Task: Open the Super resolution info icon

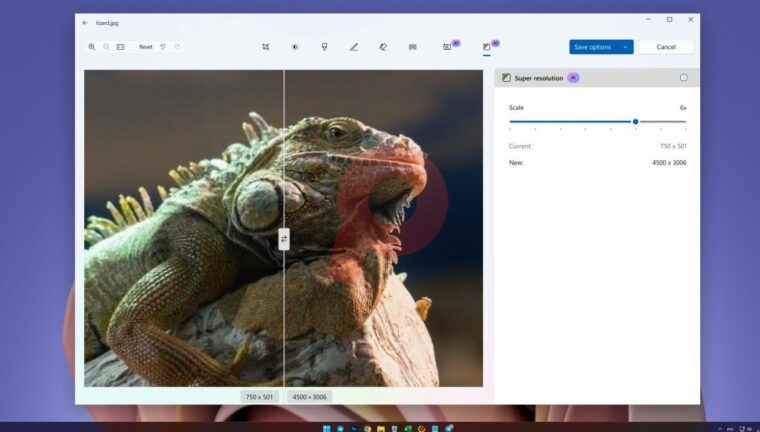Action: 683,78
